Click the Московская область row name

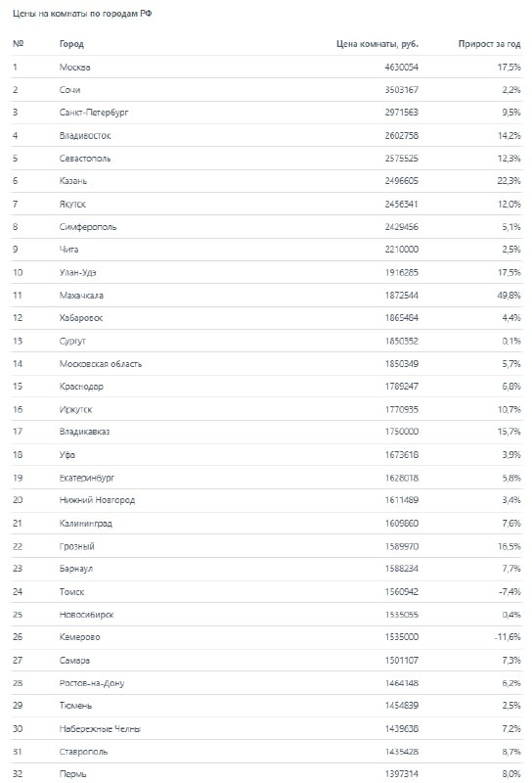coord(101,363)
